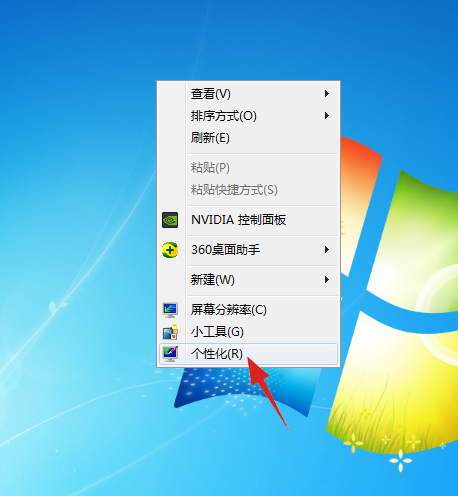Click the NVIDIA control panel icon
The image size is (458, 496).
pos(170,220)
